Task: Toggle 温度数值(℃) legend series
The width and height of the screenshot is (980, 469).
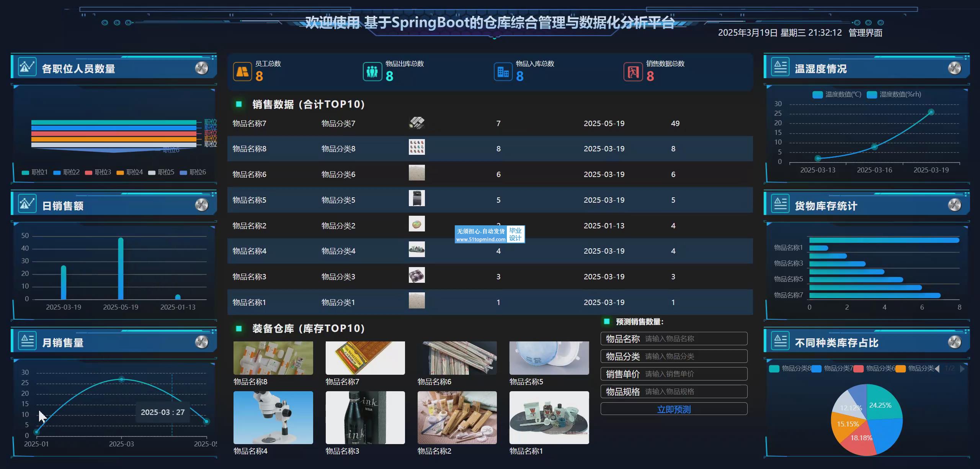Action: [x=837, y=95]
